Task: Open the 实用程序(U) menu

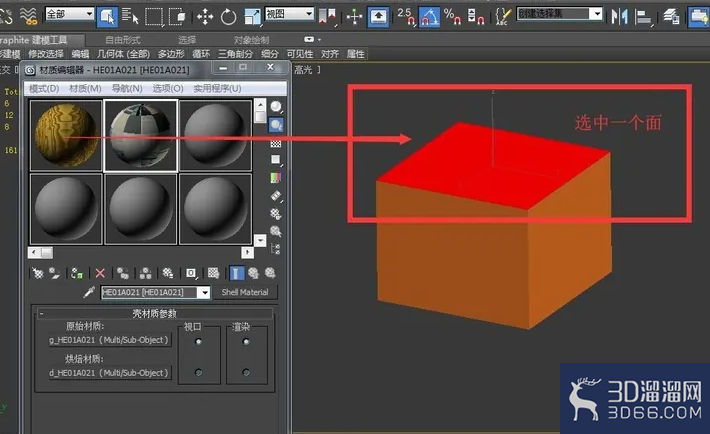Action: click(x=217, y=88)
